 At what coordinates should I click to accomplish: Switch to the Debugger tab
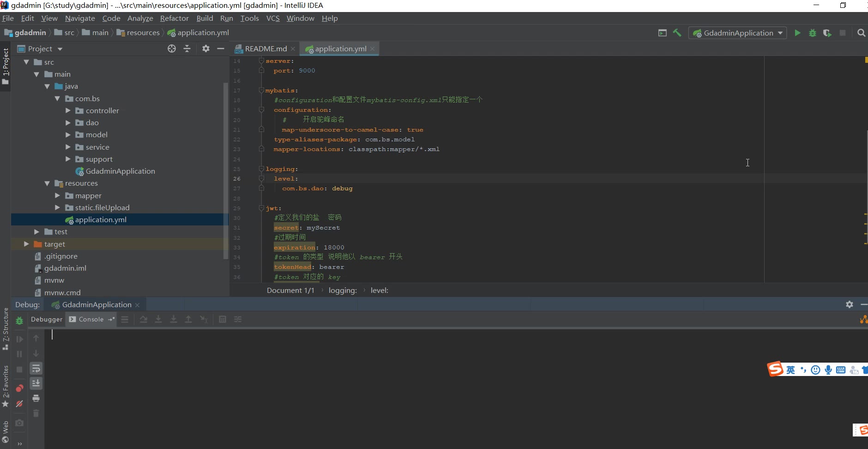click(x=47, y=319)
